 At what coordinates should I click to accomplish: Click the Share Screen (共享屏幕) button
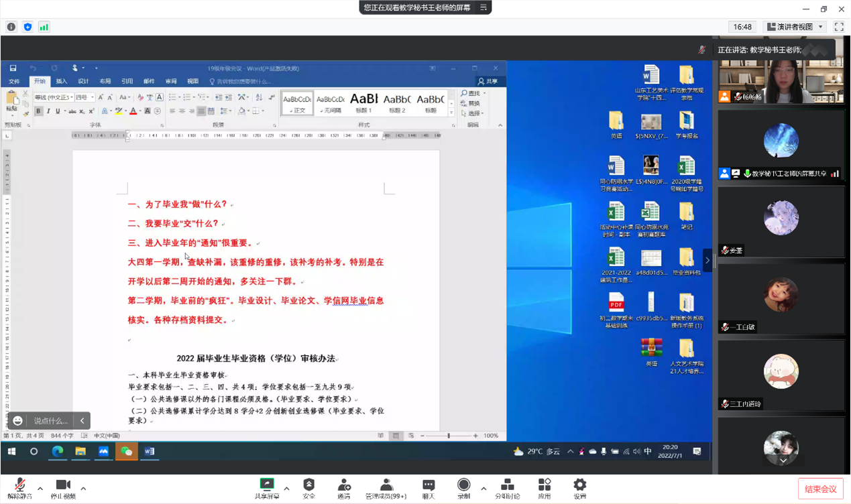coord(267,487)
